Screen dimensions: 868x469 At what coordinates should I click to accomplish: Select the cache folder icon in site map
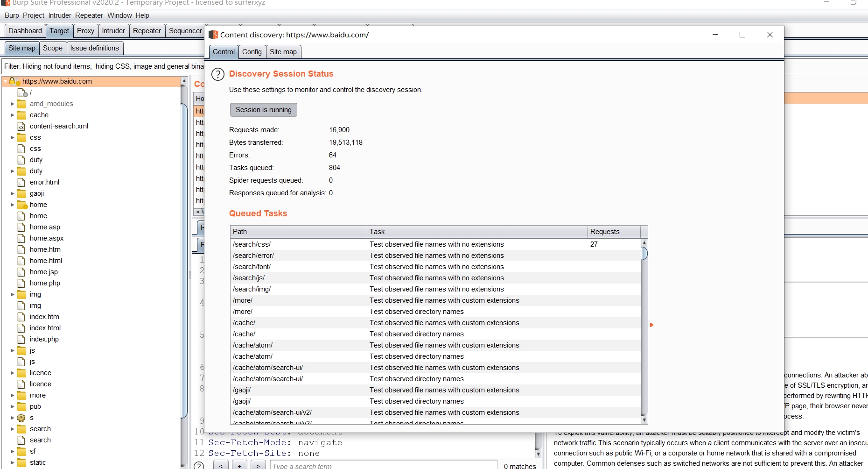[x=21, y=115]
